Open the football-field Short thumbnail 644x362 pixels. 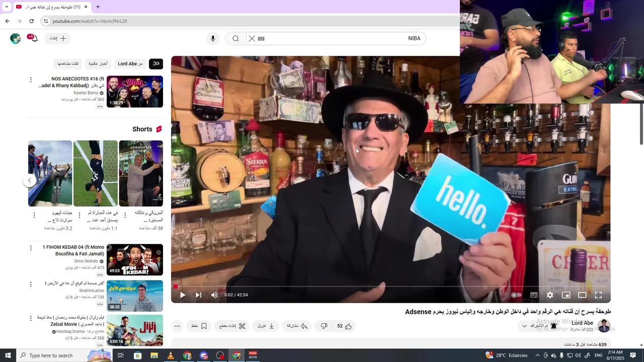96,173
